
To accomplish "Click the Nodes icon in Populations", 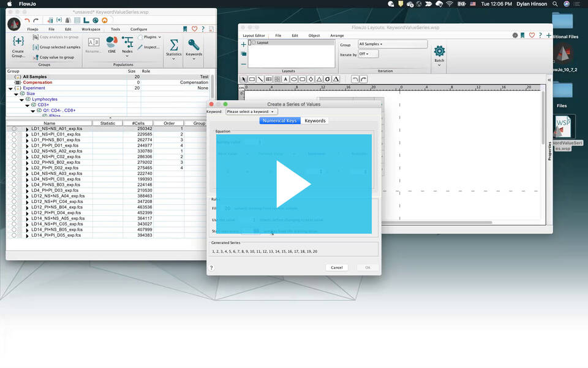I will click(x=127, y=42).
